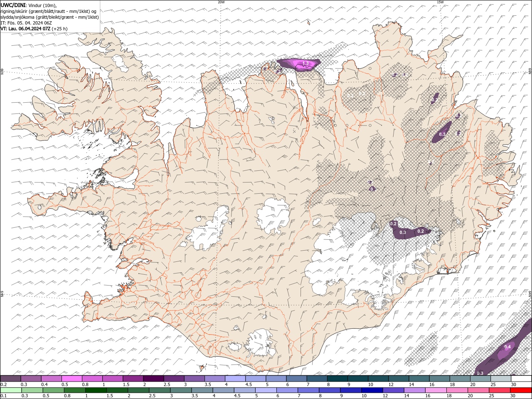Viewport: 532px width, 399px height.
Task: Click the light green 0.3 rain legend swatch
Action: coord(32,390)
